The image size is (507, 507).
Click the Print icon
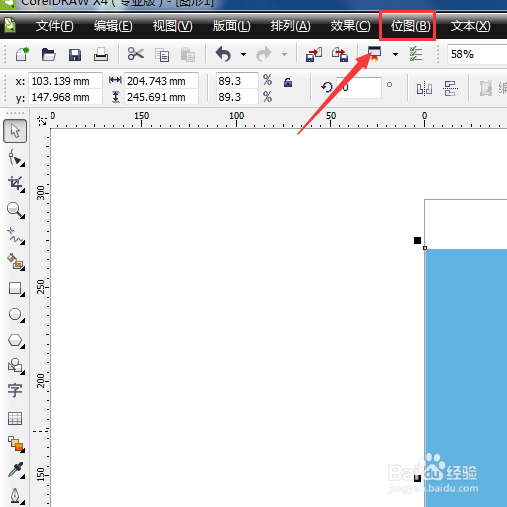101,54
